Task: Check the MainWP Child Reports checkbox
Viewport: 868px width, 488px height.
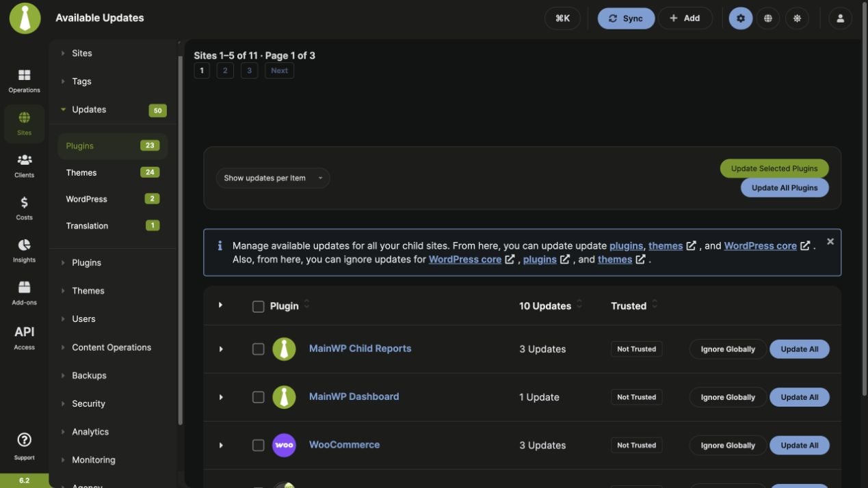Action: tap(258, 349)
